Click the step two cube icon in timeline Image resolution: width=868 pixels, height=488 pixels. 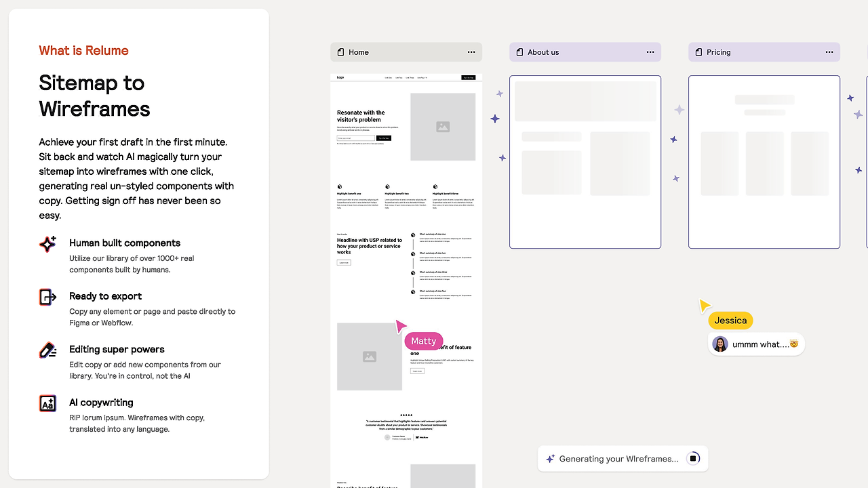coord(412,254)
